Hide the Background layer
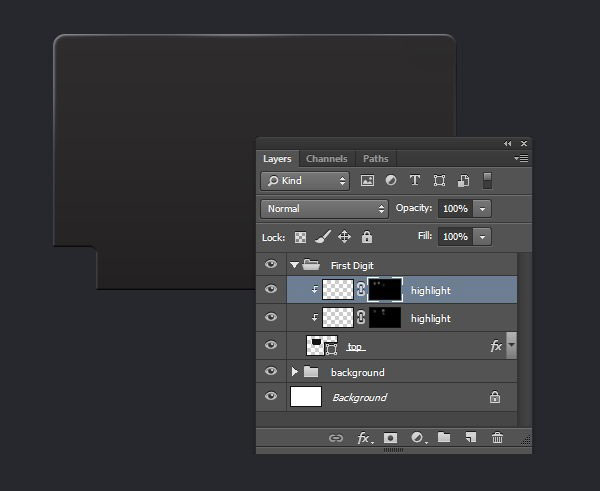The image size is (600, 491). 270,397
